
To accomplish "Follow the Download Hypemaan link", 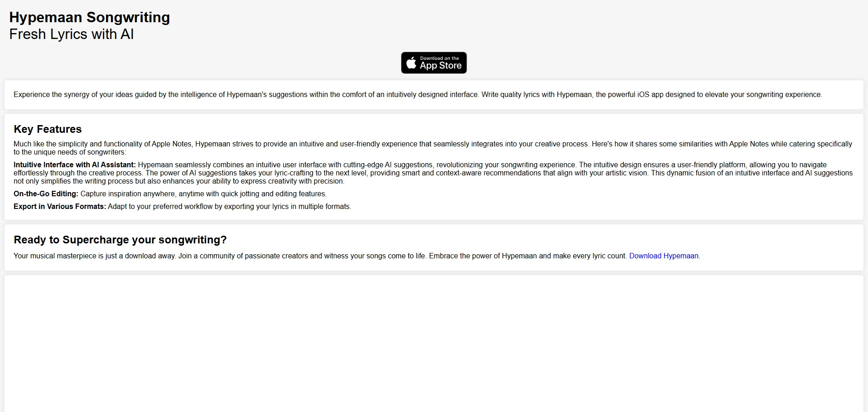I will (x=663, y=256).
